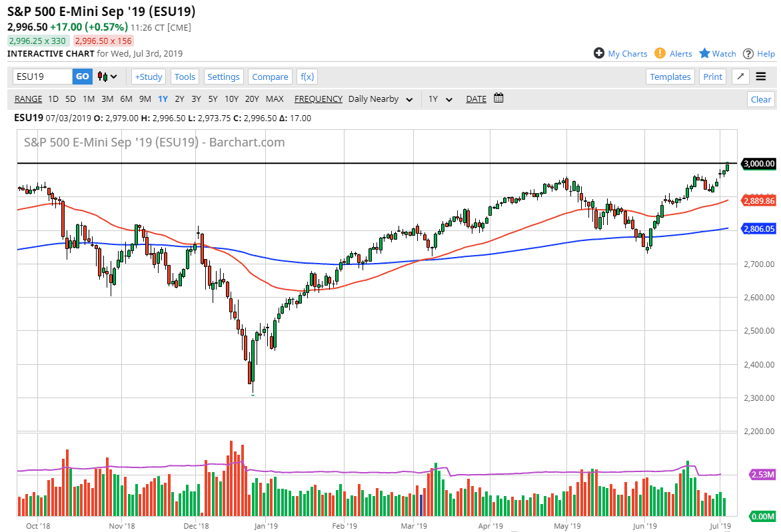This screenshot has height=532, width=781.
Task: Click the ESU19 symbol input field
Action: point(41,76)
